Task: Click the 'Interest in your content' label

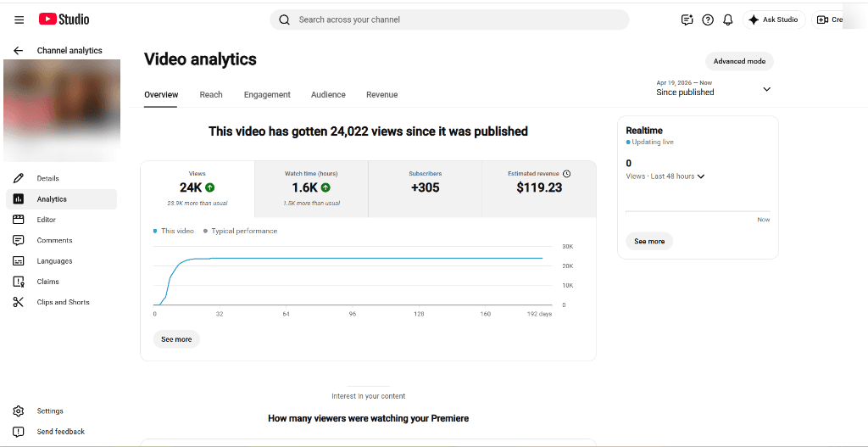Action: click(x=368, y=396)
